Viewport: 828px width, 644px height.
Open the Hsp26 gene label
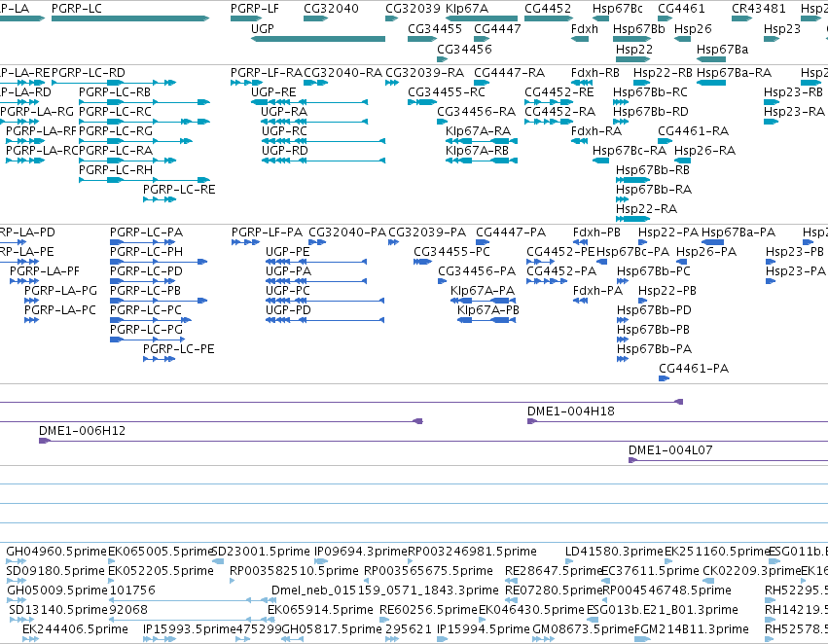[x=693, y=29]
